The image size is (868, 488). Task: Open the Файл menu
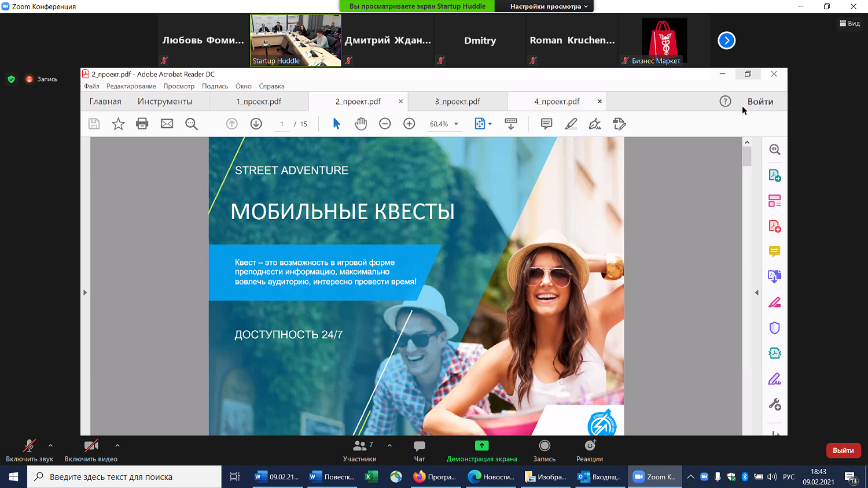(91, 86)
